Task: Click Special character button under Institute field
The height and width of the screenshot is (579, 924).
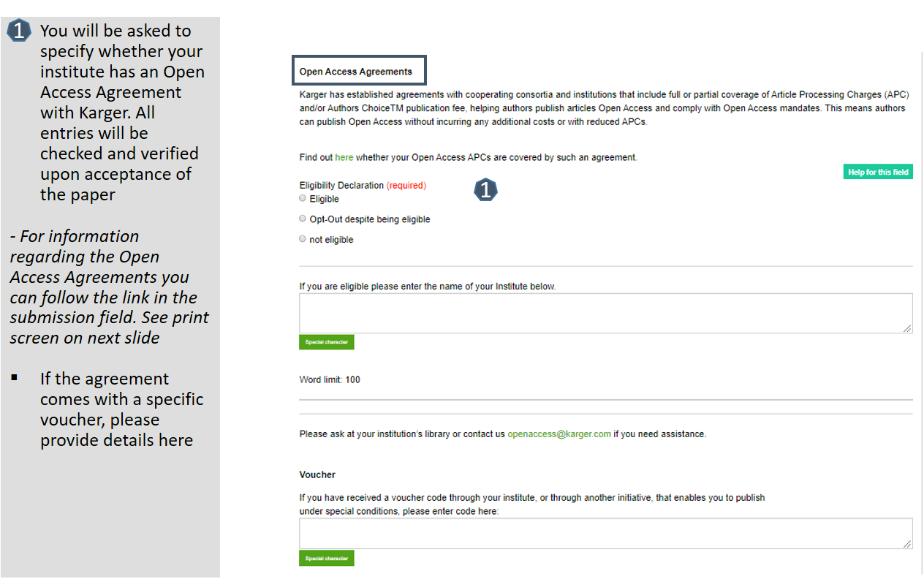Action: 326,342
